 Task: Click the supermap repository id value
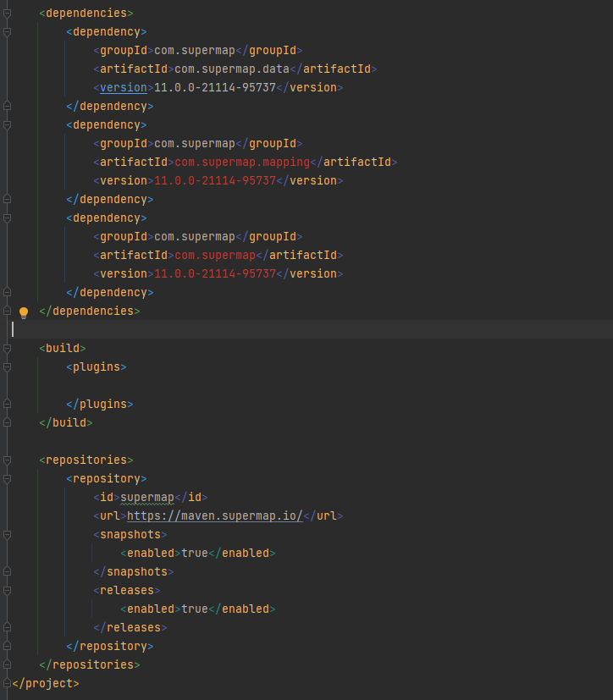point(146,497)
